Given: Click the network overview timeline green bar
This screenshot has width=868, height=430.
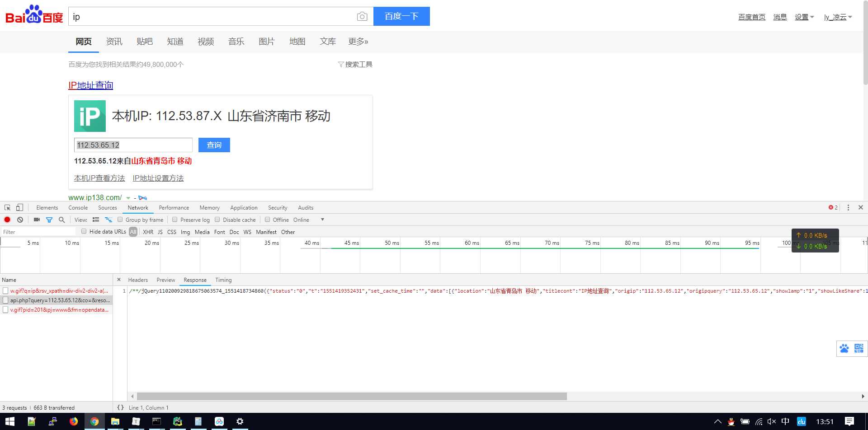Looking at the screenshot, I should (545, 248).
